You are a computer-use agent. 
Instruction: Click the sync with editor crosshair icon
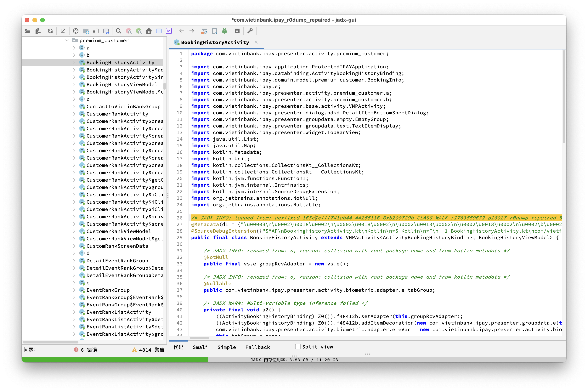coord(76,31)
